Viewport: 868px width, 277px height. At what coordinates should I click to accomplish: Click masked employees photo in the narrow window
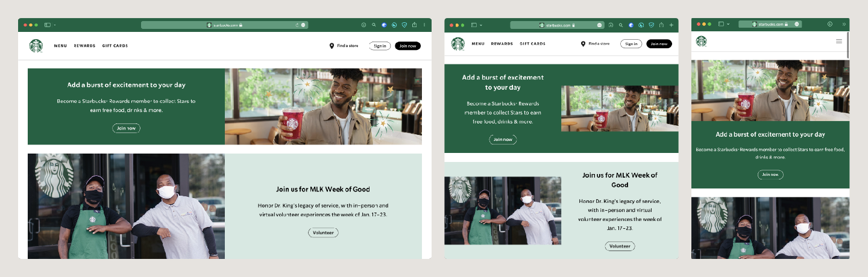[x=770, y=228]
